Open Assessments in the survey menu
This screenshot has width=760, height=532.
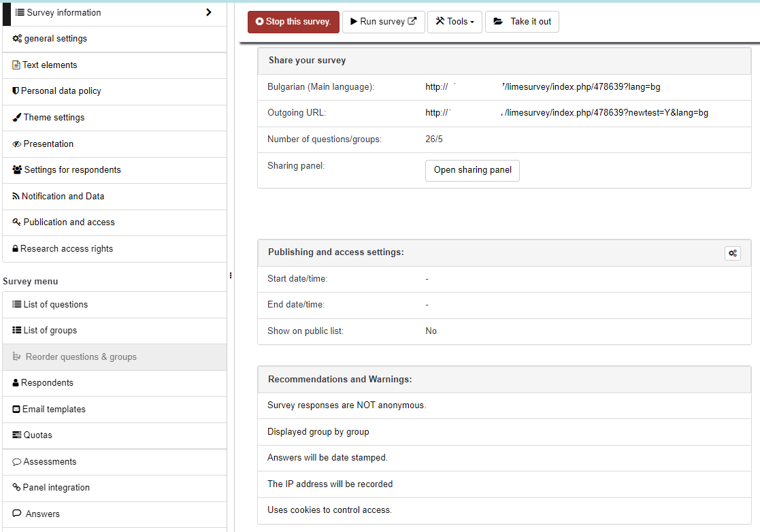click(114, 462)
